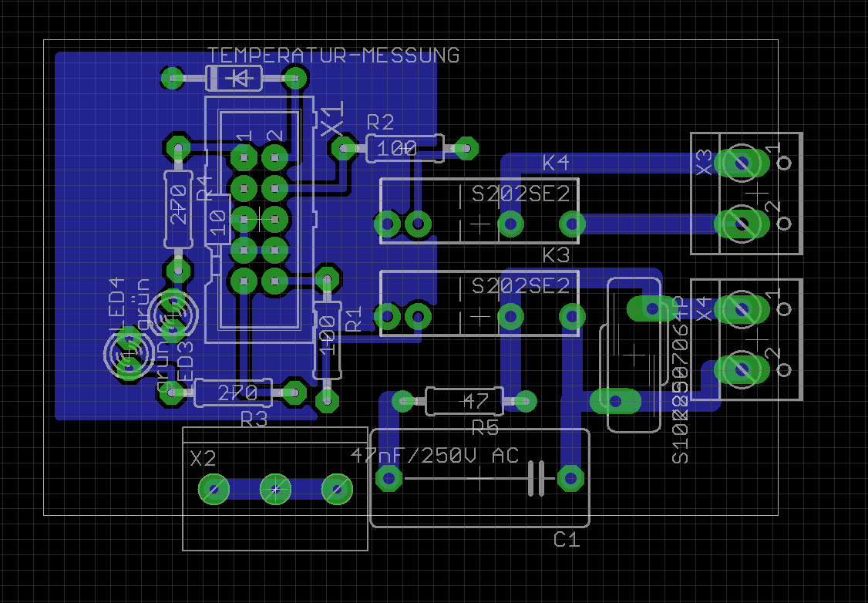Select pin 1 label of connector X1
This screenshot has width=868, height=603.
coord(244,136)
